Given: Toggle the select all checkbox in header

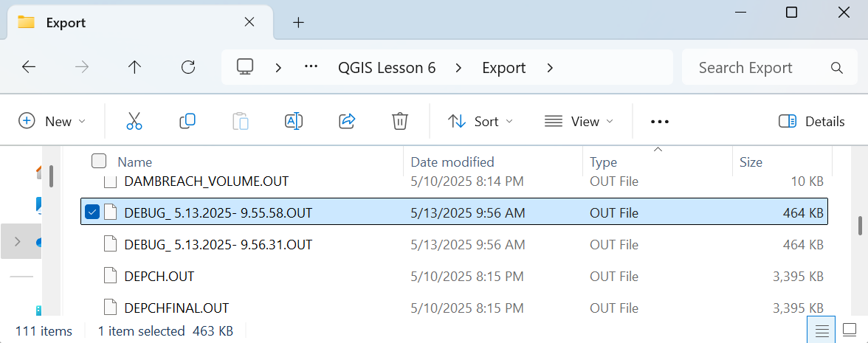Looking at the screenshot, I should (x=99, y=162).
